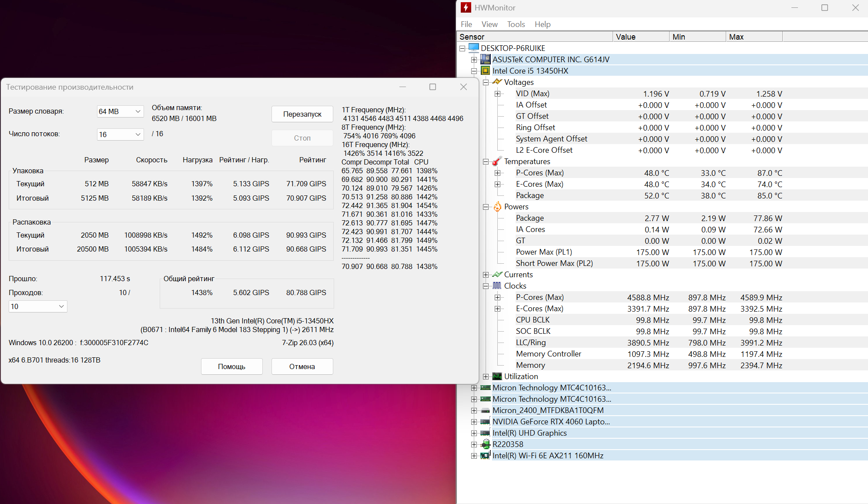Open the dictionary size 64 MB dropdown
868x504 pixels.
click(x=121, y=111)
